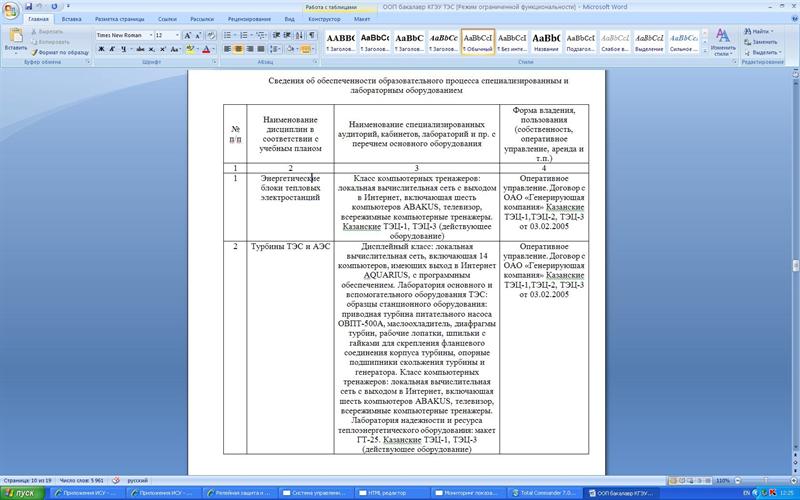Click the Paste (Вставить) icon

(16, 39)
